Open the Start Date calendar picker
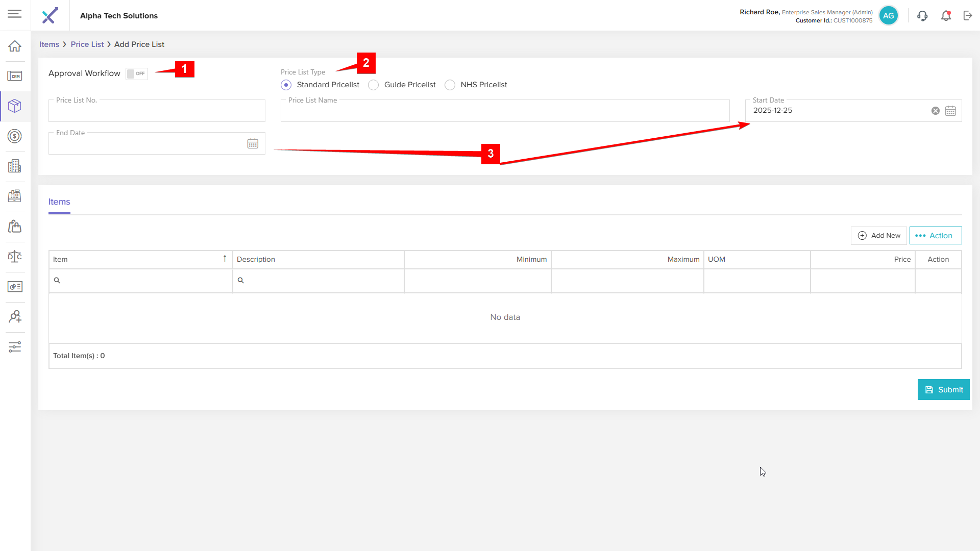The width and height of the screenshot is (980, 551). (950, 111)
